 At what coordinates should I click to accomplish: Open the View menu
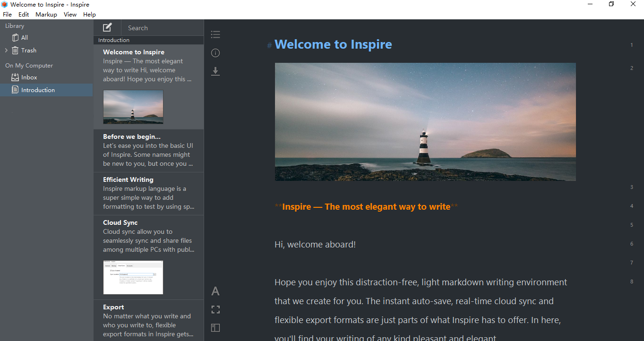click(70, 14)
